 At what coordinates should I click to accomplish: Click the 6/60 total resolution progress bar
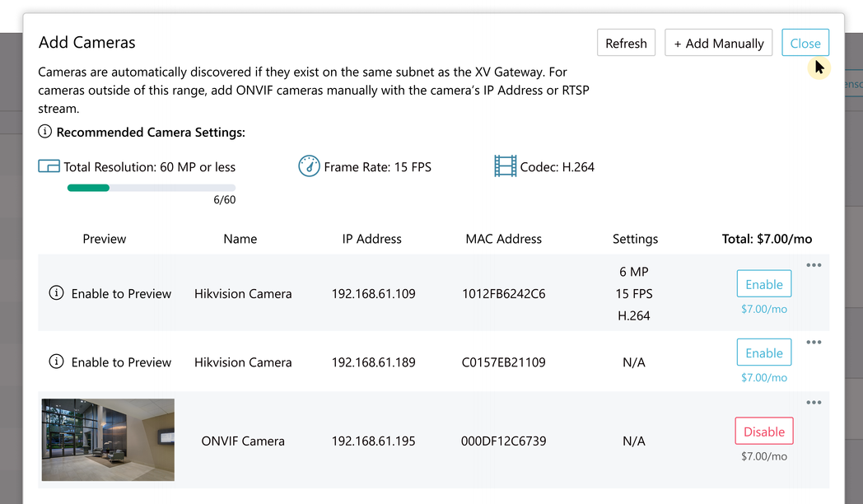[152, 188]
